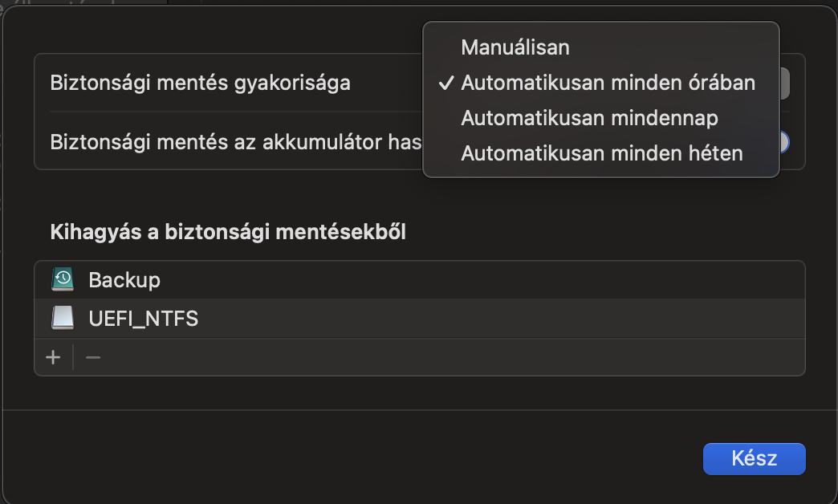Screen dimensions: 838x504
Task: Select the Backup entry name in list
Action: (124, 280)
